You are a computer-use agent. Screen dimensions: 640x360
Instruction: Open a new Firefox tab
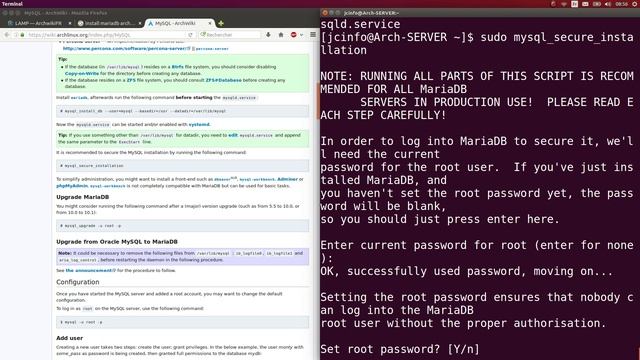click(221, 23)
